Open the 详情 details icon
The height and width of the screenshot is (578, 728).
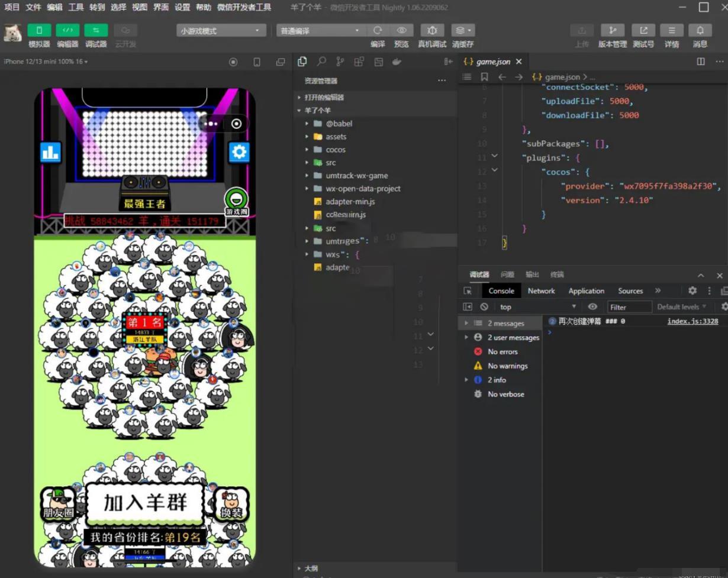671,31
